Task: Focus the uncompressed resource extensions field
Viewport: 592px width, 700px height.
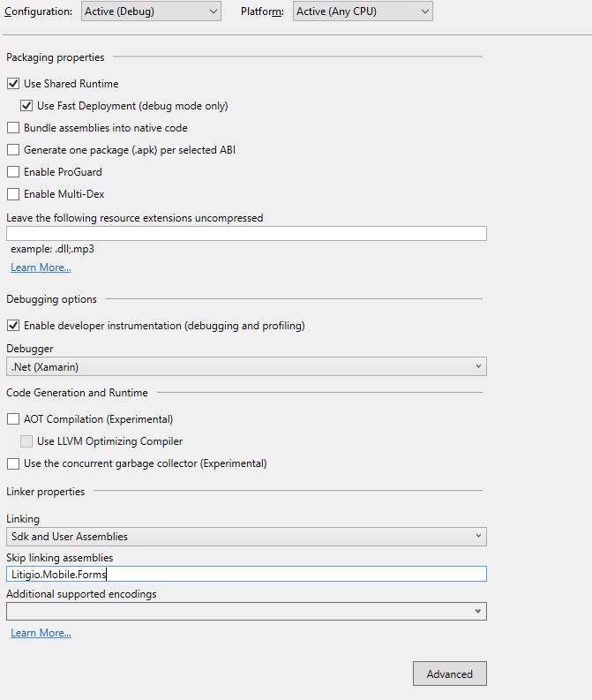Action: click(x=246, y=234)
